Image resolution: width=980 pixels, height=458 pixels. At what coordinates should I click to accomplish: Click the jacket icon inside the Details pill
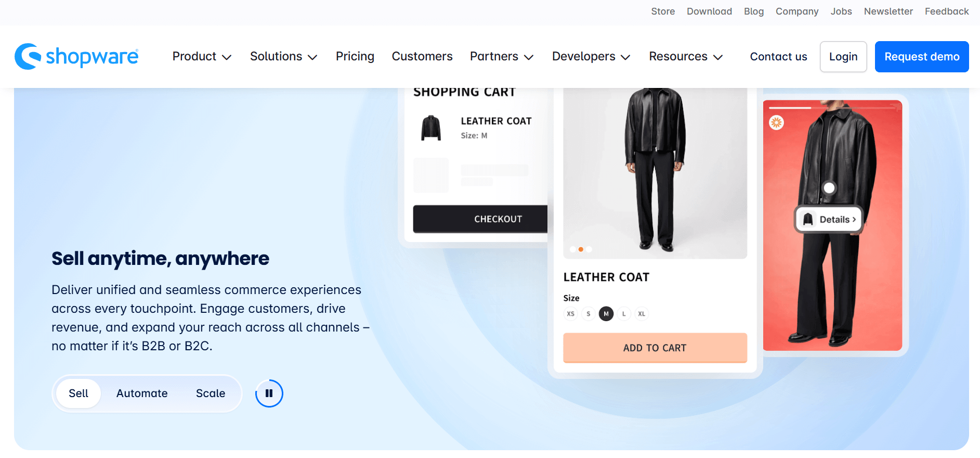click(808, 219)
